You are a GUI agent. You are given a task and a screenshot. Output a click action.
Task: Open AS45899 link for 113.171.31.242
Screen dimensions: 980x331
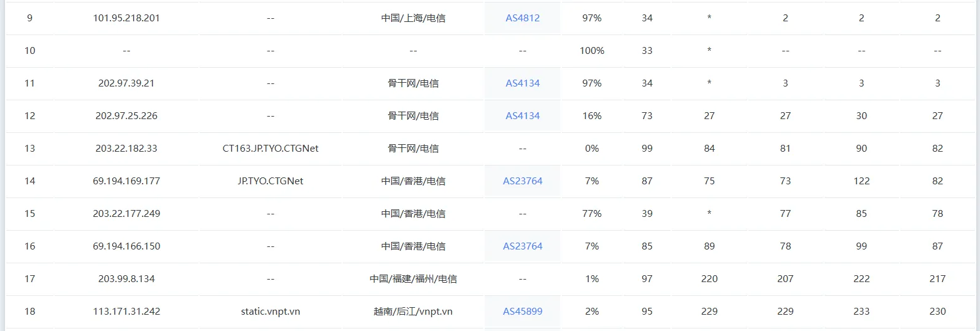522,312
